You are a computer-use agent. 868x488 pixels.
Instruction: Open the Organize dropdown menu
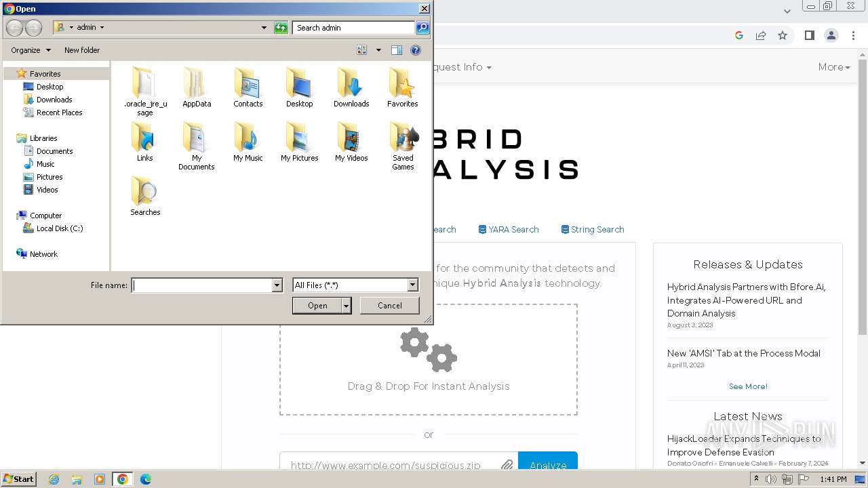click(31, 50)
